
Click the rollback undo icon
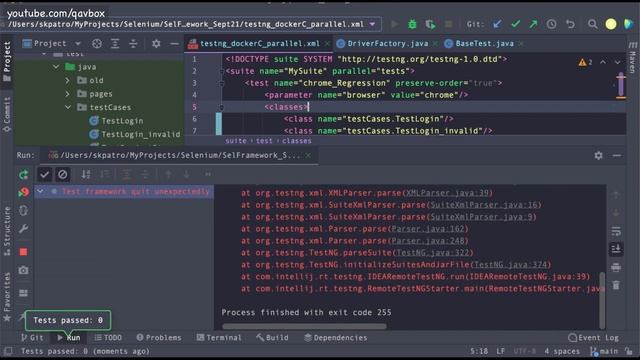point(570,24)
